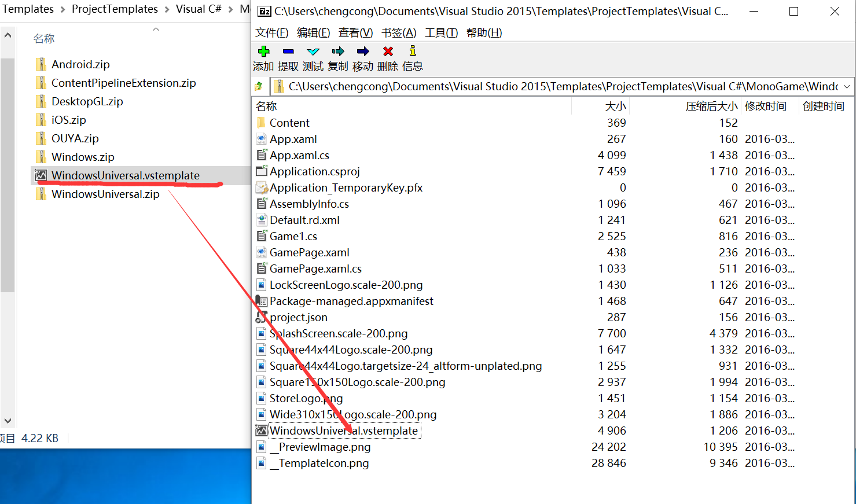The width and height of the screenshot is (856, 504).
Task: Click the Extract (提取) minus icon
Action: [x=288, y=51]
